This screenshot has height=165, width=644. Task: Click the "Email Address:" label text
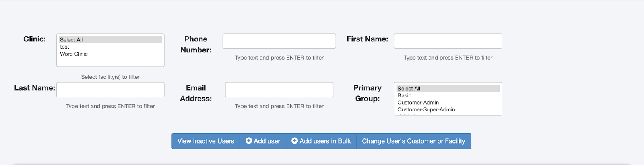click(x=196, y=93)
